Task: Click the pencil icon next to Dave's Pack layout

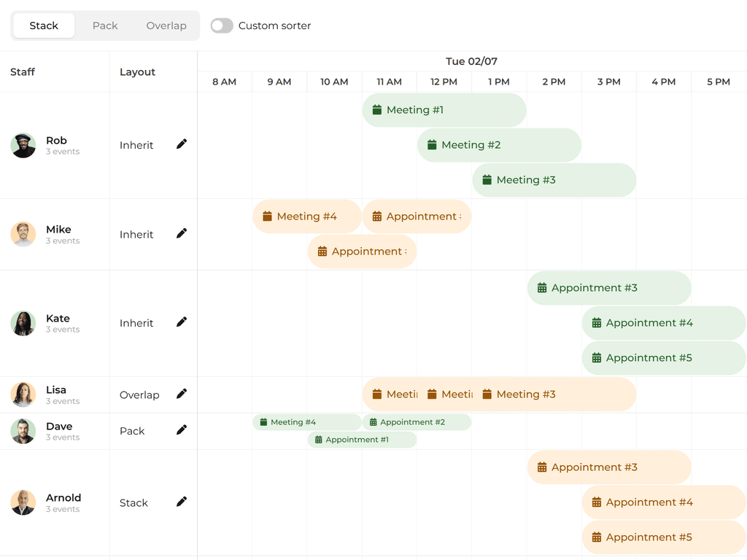Action: pyautogui.click(x=182, y=430)
